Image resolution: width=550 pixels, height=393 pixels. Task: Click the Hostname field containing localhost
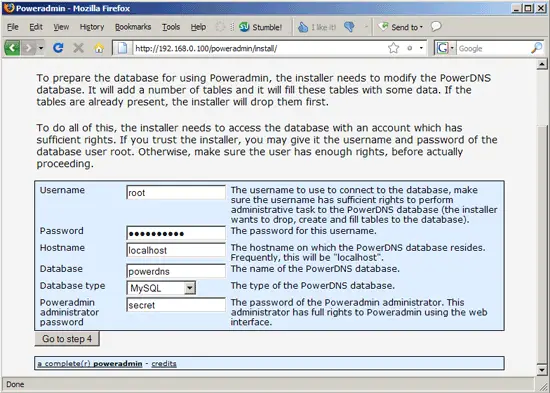point(176,250)
